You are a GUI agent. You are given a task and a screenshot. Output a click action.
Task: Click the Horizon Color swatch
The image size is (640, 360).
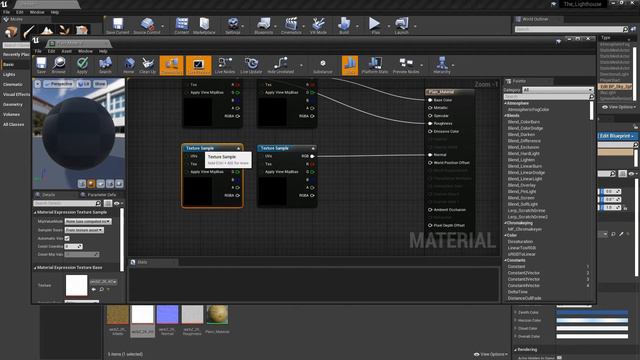point(592,320)
